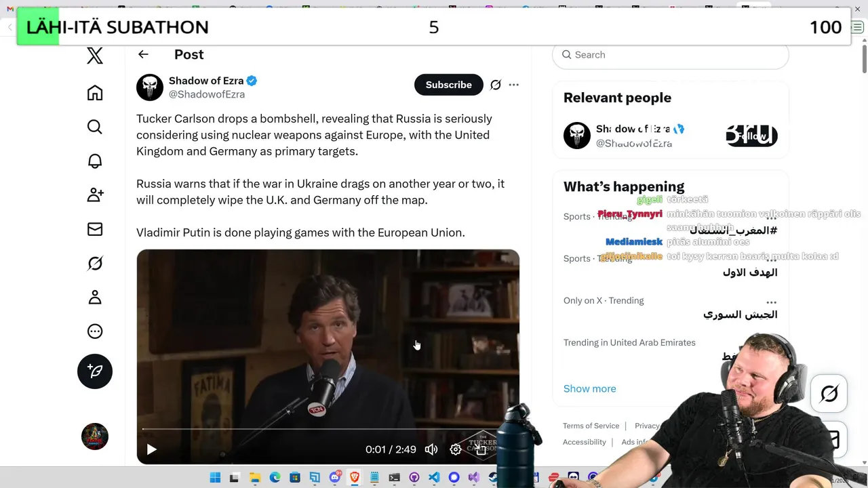
Task: Open Shadow of Ezra profile picture
Action: click(150, 87)
